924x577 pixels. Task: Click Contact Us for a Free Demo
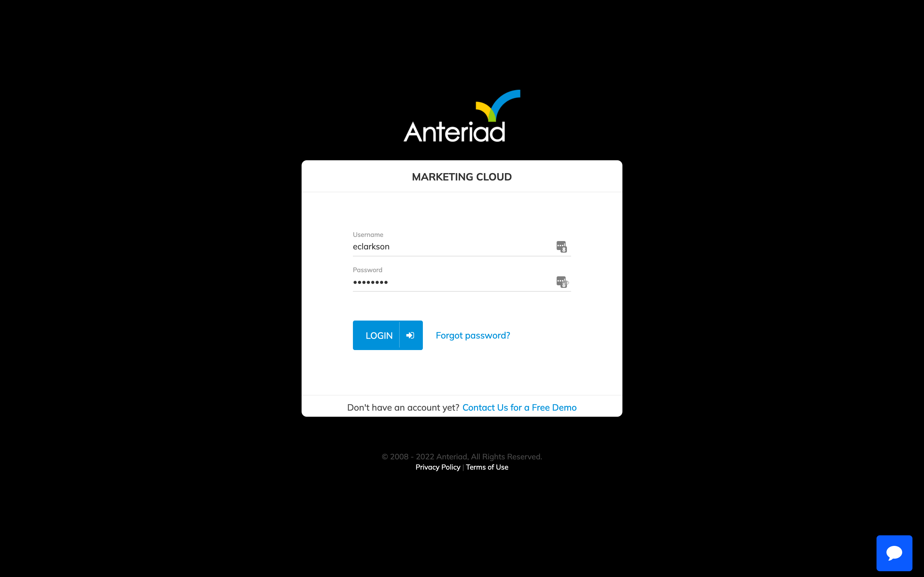(519, 407)
